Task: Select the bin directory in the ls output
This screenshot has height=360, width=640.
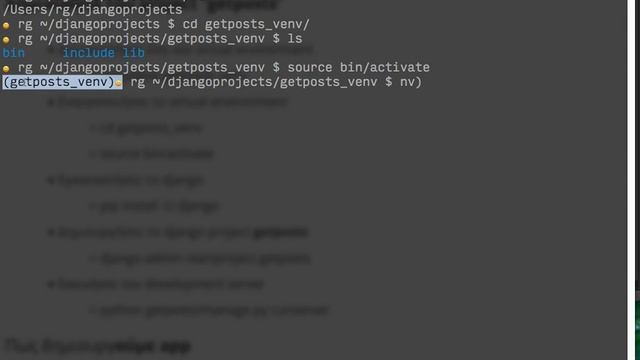Action: tap(13, 53)
